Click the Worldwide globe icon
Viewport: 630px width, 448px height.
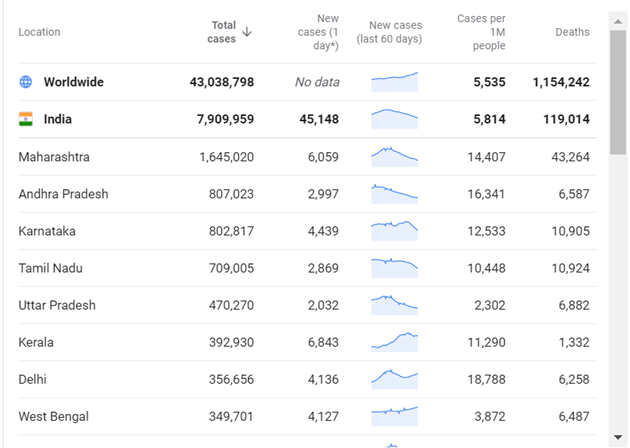(26, 82)
